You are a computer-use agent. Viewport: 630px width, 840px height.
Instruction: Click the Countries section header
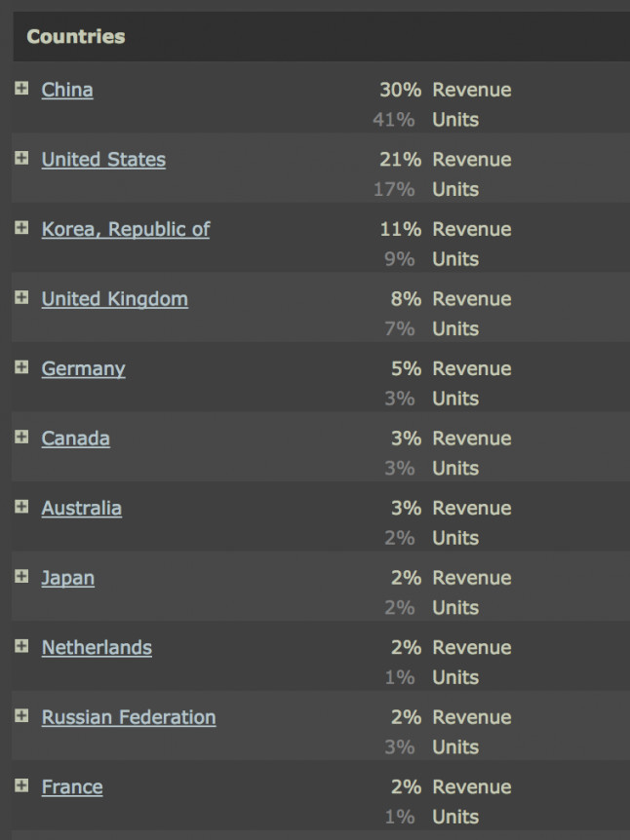tap(76, 37)
